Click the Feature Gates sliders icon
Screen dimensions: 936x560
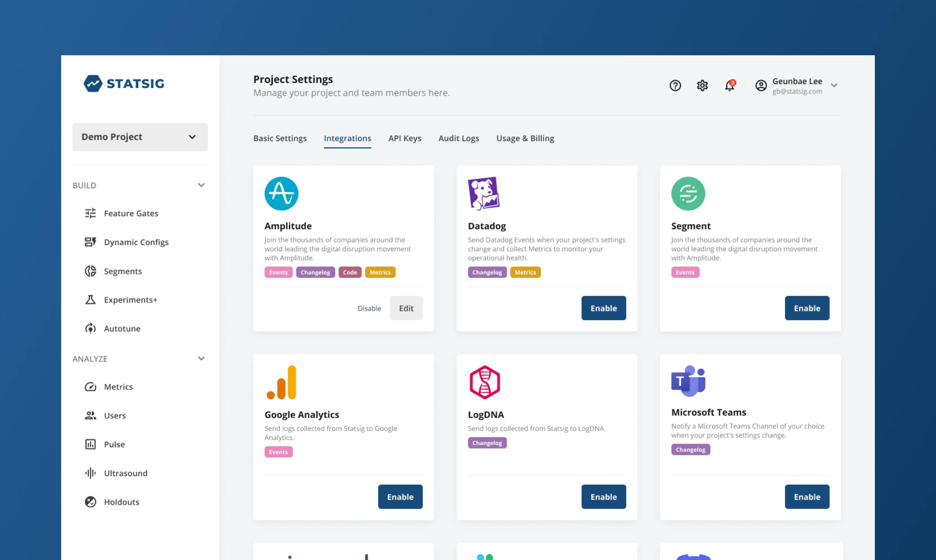[90, 213]
